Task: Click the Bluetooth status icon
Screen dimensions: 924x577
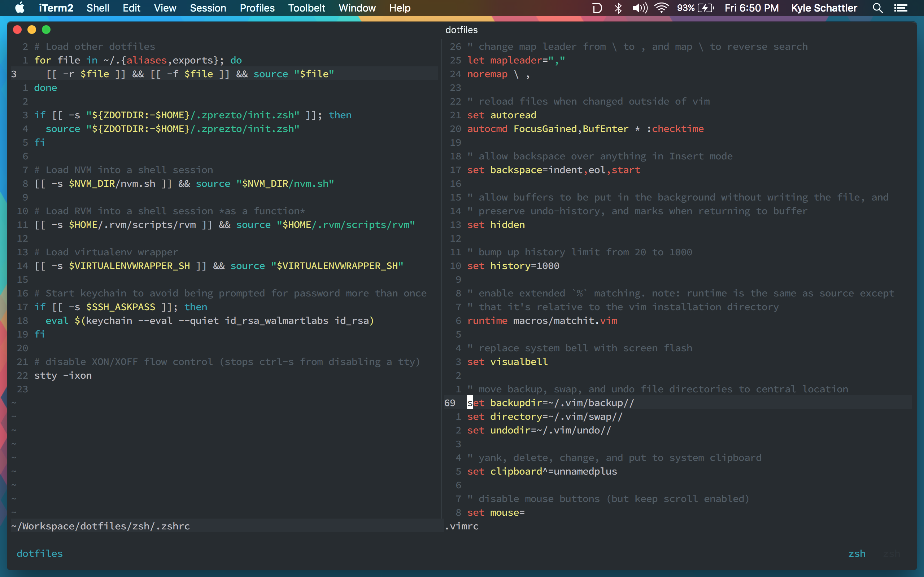Action: [618, 8]
